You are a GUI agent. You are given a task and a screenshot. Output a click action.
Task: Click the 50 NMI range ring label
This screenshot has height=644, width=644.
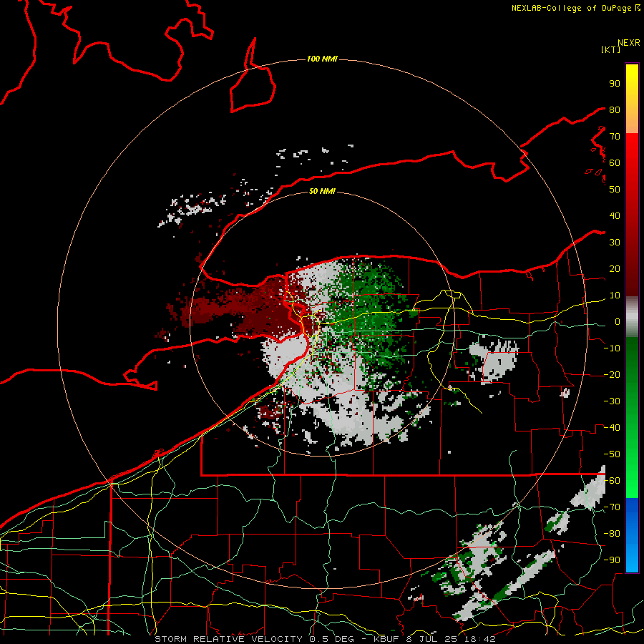[x=322, y=191]
